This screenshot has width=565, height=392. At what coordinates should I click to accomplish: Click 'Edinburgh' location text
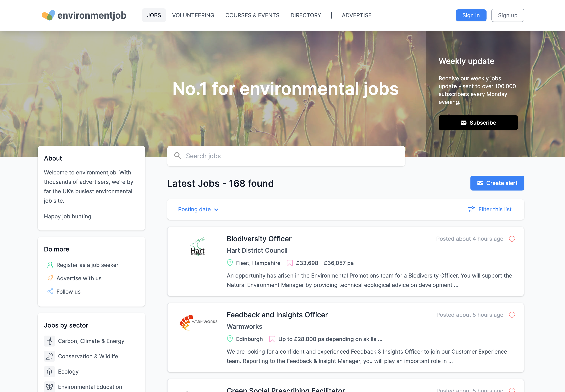click(x=249, y=339)
